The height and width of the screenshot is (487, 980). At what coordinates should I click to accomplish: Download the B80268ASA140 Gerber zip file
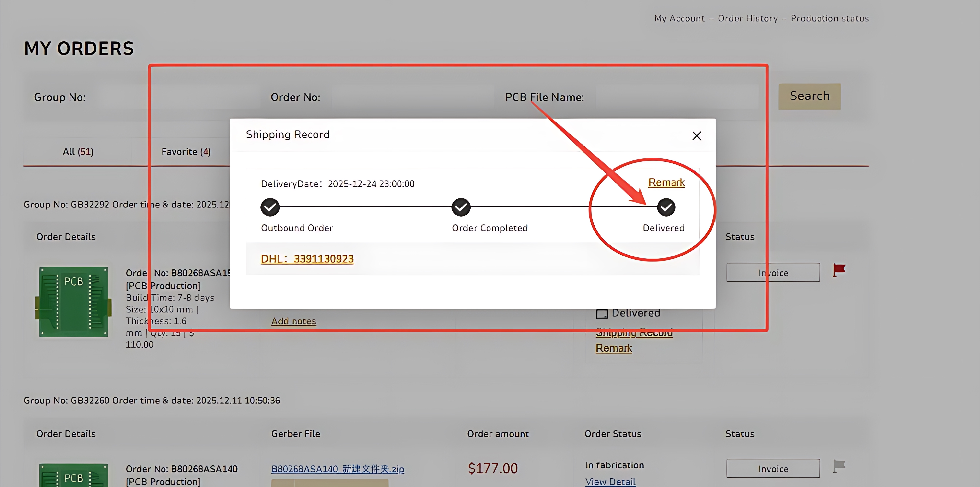[338, 469]
